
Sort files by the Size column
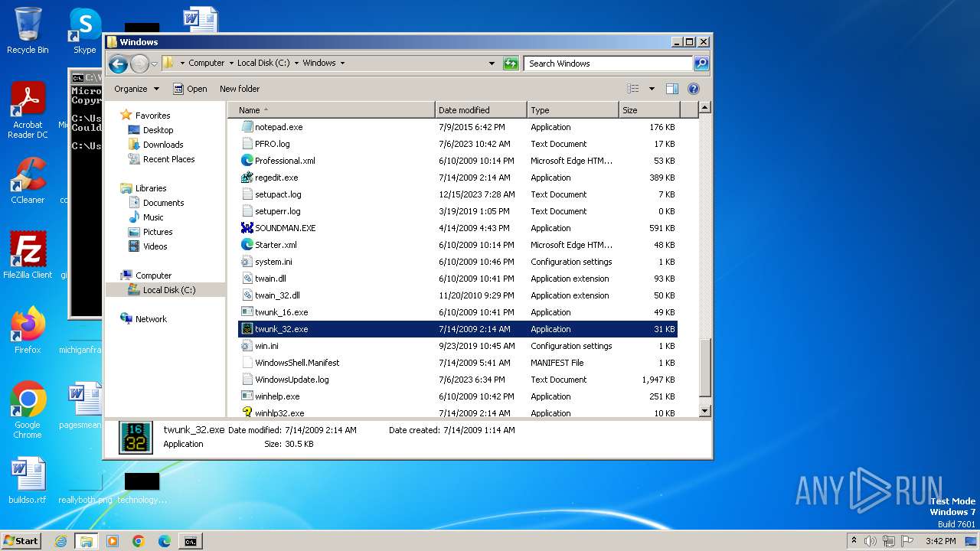pos(649,110)
